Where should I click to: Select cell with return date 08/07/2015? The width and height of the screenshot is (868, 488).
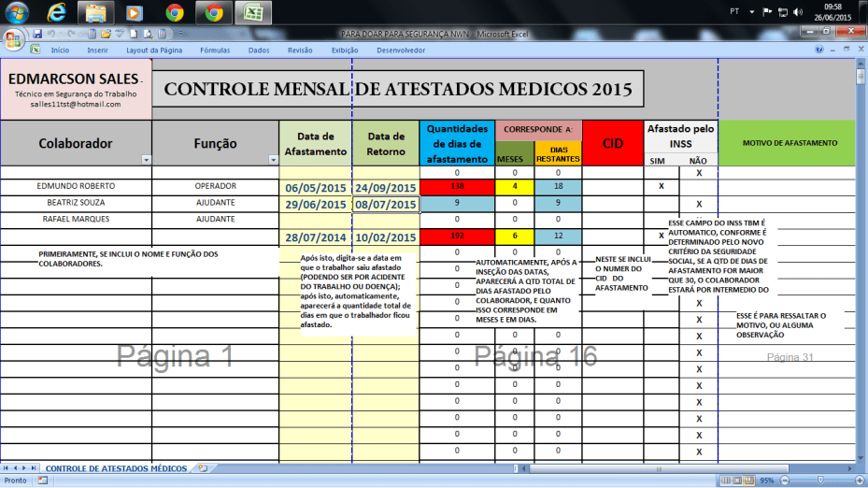385,204
